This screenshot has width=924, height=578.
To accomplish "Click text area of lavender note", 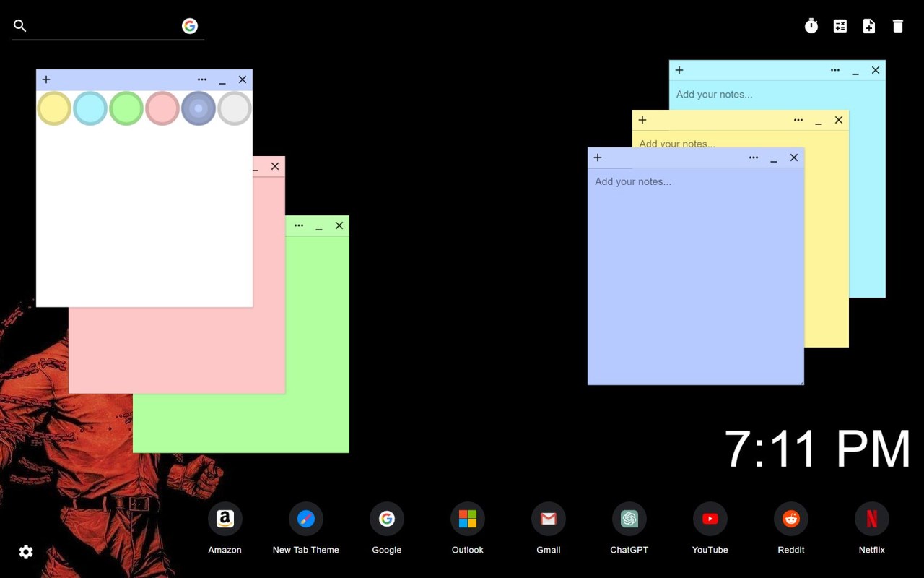I will (696, 276).
